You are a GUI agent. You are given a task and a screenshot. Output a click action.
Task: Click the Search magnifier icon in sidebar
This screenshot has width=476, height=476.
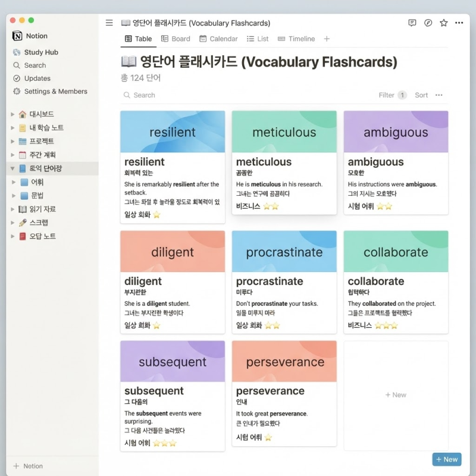pyautogui.click(x=17, y=65)
